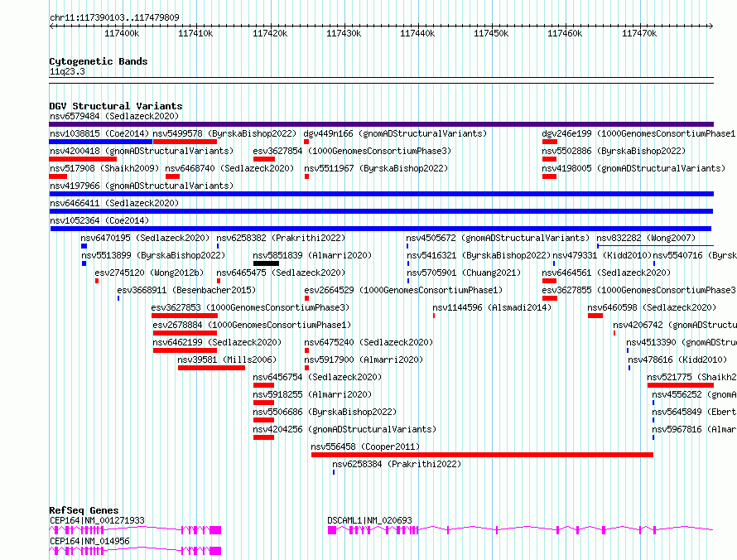This screenshot has height=560, width=737.
Task: Click nsv478616 (Kidd2010) label
Action: (x=677, y=360)
